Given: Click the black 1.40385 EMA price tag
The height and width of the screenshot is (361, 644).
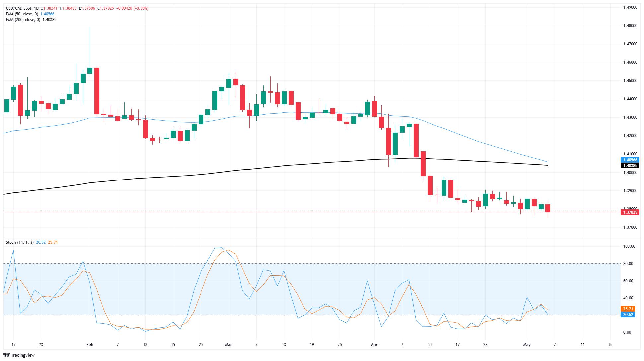Looking at the screenshot, I should coord(630,165).
